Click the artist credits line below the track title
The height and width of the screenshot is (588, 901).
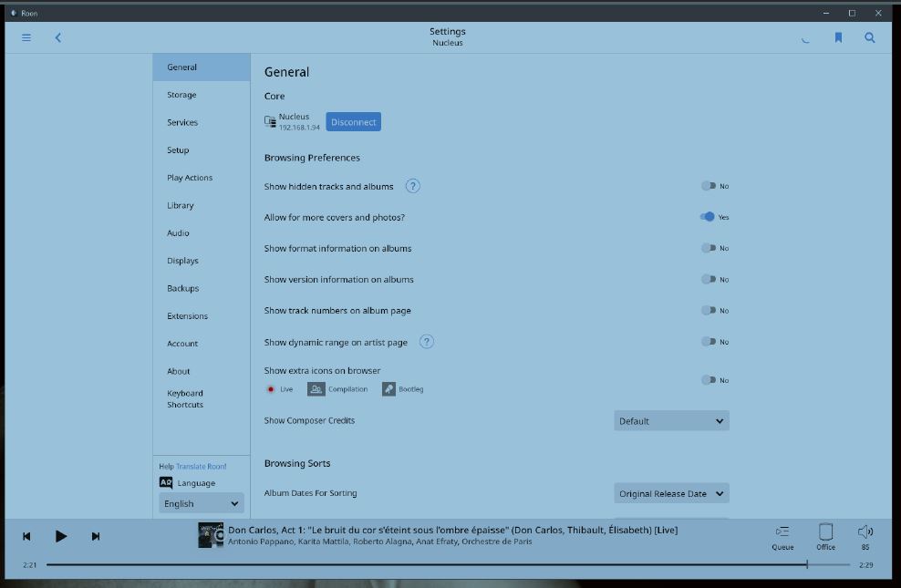(379, 542)
